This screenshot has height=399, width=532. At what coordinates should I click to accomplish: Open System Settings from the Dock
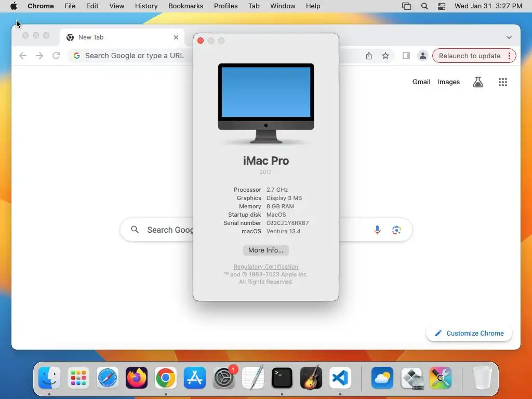coord(224,377)
